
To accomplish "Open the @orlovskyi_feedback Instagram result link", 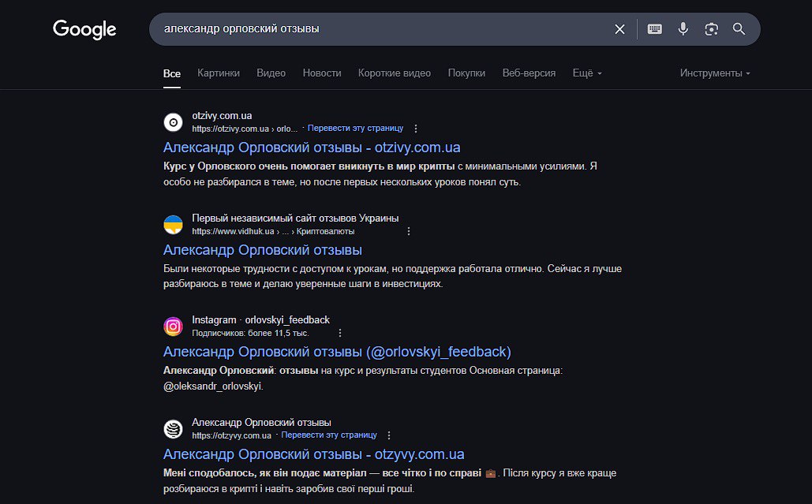I will click(337, 352).
